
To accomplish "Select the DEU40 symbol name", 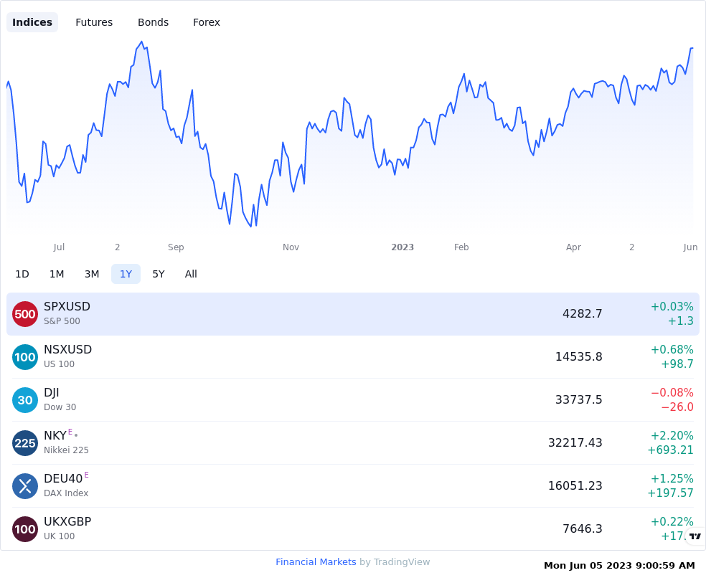I will pyautogui.click(x=63, y=479).
